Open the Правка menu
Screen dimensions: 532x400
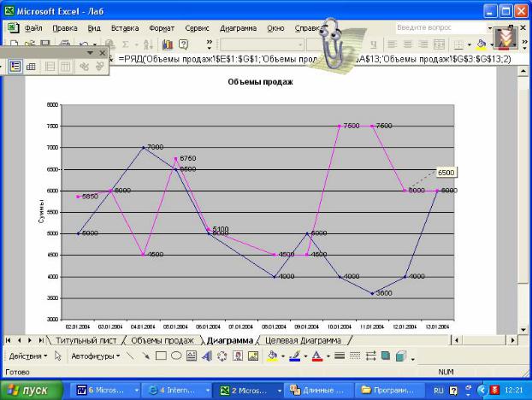click(x=65, y=28)
